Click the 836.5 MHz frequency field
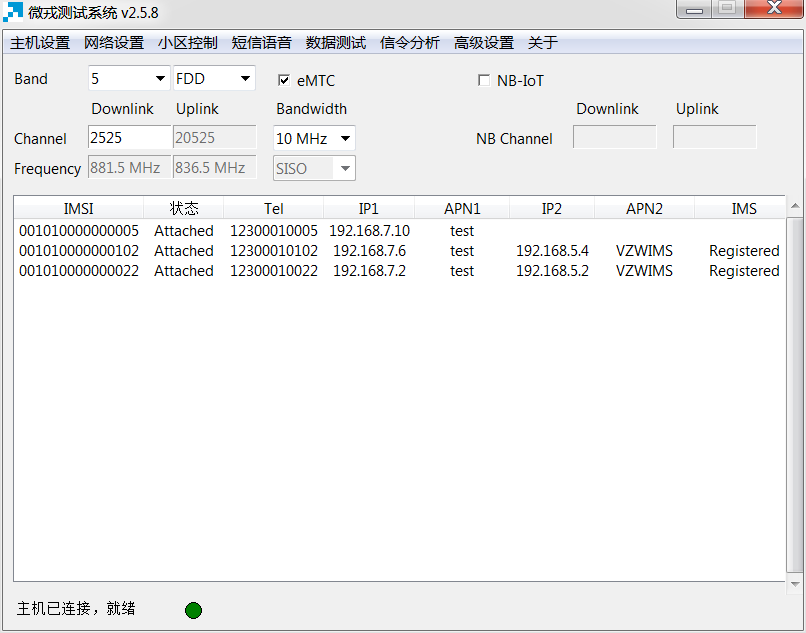Viewport: 806px width, 633px height. (214, 168)
